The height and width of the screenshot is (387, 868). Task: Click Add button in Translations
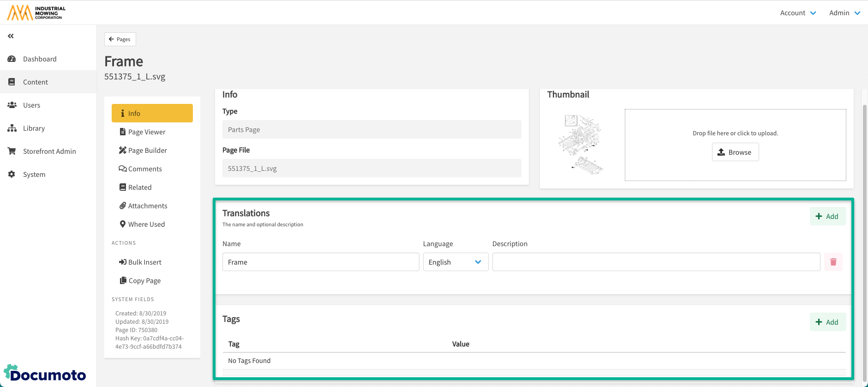click(827, 216)
